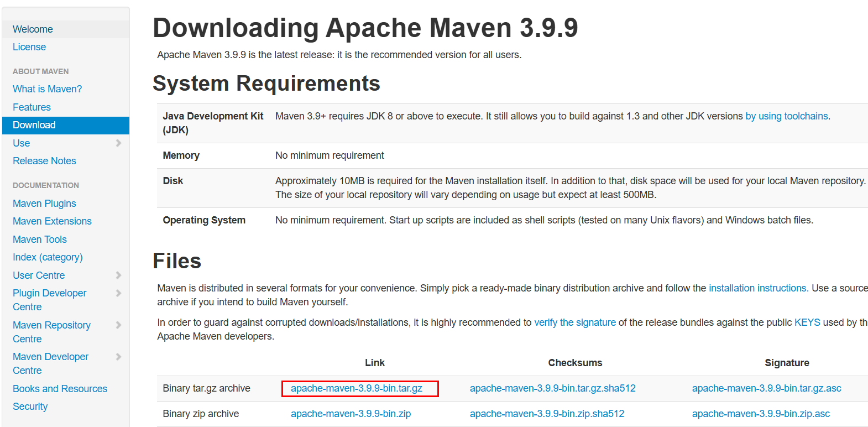Image resolution: width=868 pixels, height=427 pixels.
Task: Open User Centre in the sidebar
Action: (39, 275)
